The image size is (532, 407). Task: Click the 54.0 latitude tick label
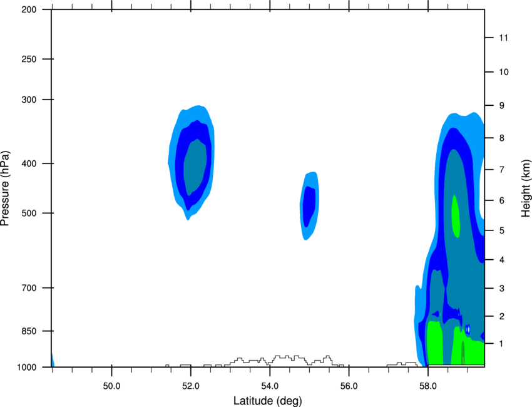[x=270, y=386]
